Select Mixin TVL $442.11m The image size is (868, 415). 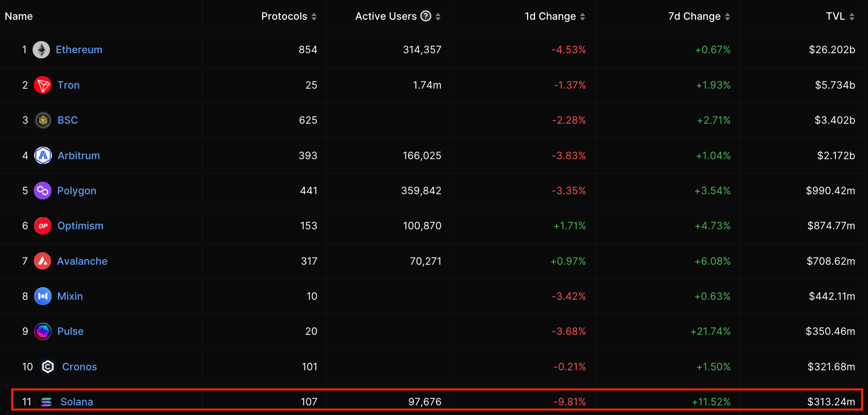tap(832, 296)
